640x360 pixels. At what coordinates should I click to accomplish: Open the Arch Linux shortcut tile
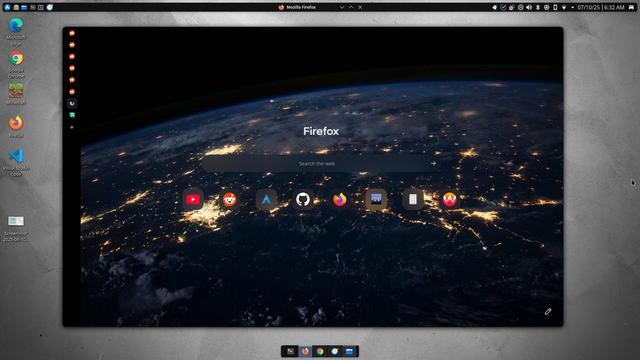[266, 200]
